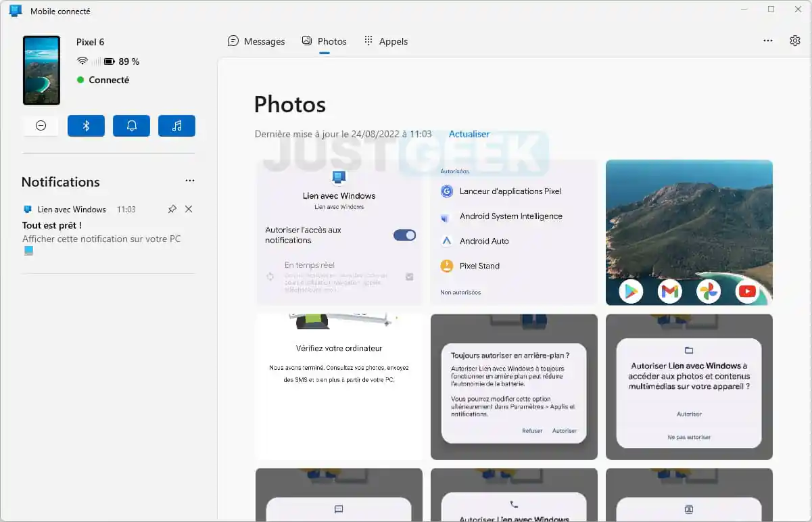Open the 'Vérifiez votre ordinateur' screenshot
Image resolution: width=812 pixels, height=522 pixels.
click(x=339, y=387)
